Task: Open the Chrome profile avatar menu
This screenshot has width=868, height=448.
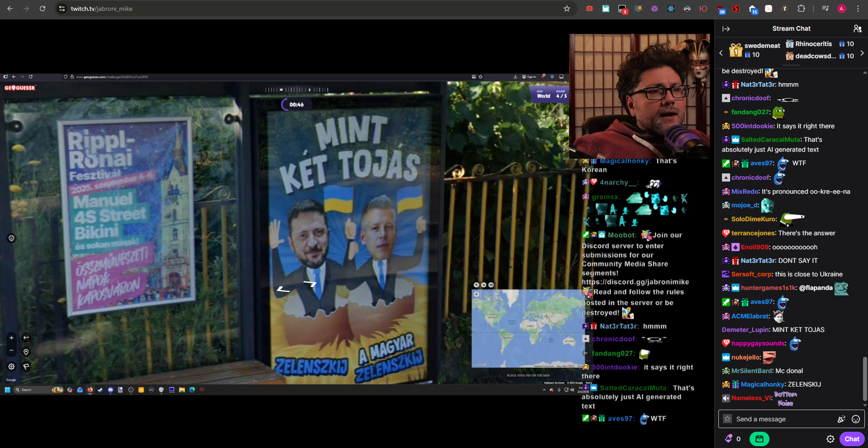Action: (841, 9)
